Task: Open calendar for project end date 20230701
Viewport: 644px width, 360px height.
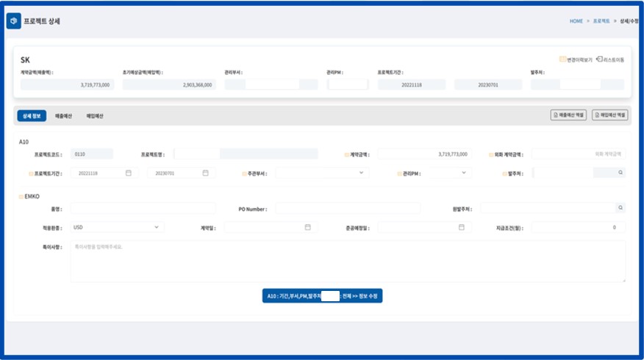Action: point(205,173)
